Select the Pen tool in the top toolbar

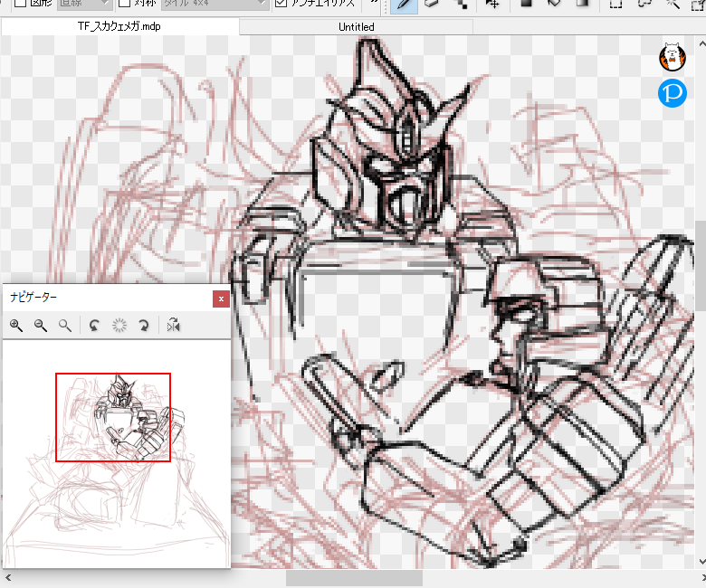click(x=404, y=5)
